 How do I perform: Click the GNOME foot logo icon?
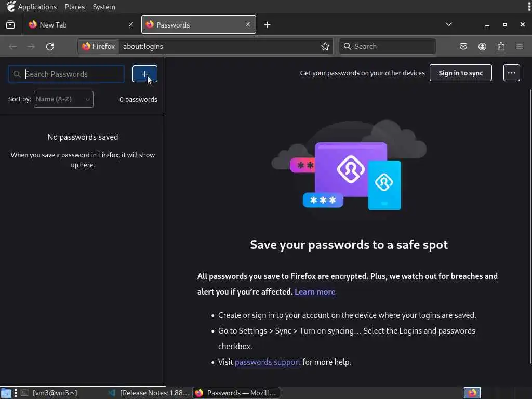(x=10, y=6)
